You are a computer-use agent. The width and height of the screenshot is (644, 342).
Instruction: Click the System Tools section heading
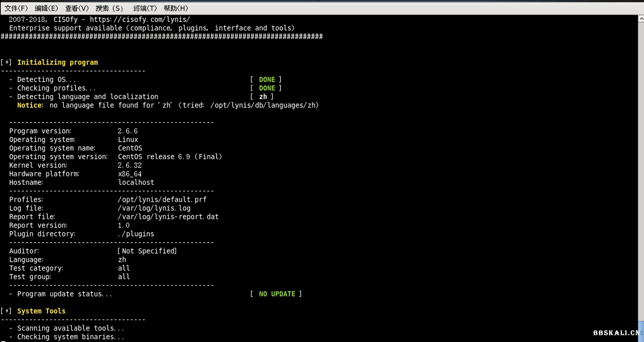pos(41,311)
